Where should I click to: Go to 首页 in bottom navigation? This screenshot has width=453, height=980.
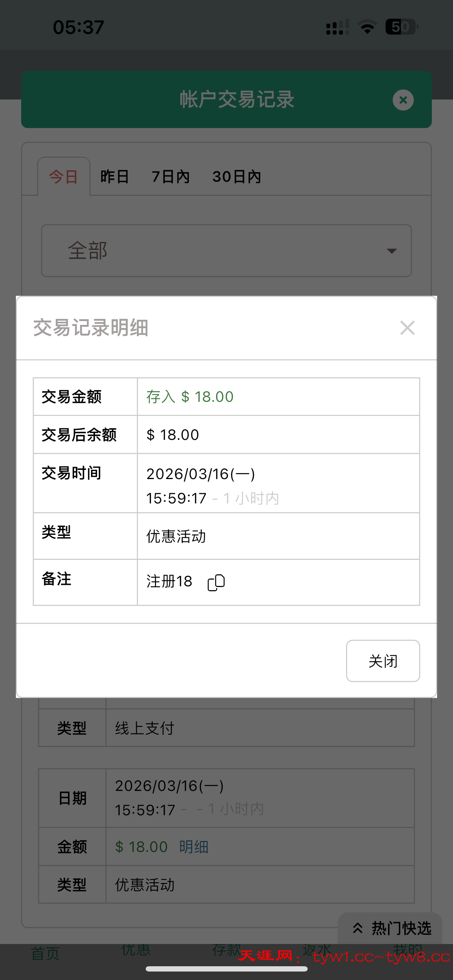pyautogui.click(x=45, y=954)
